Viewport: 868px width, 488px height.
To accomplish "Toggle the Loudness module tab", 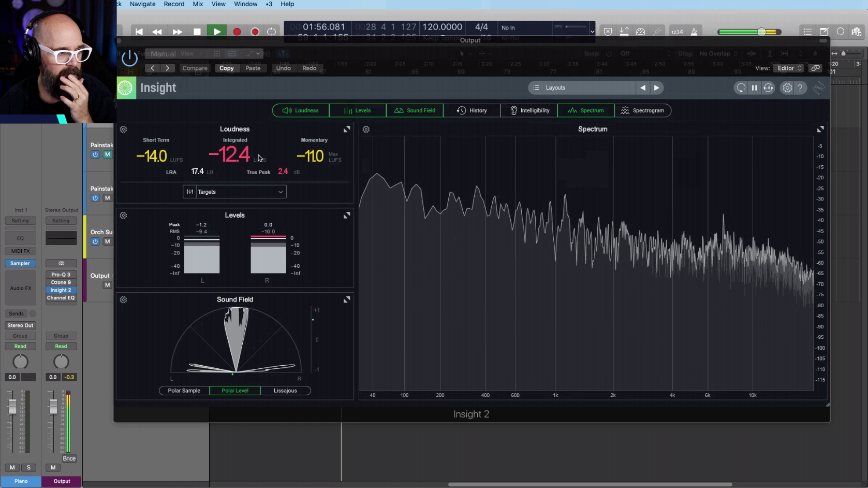I will 301,110.
